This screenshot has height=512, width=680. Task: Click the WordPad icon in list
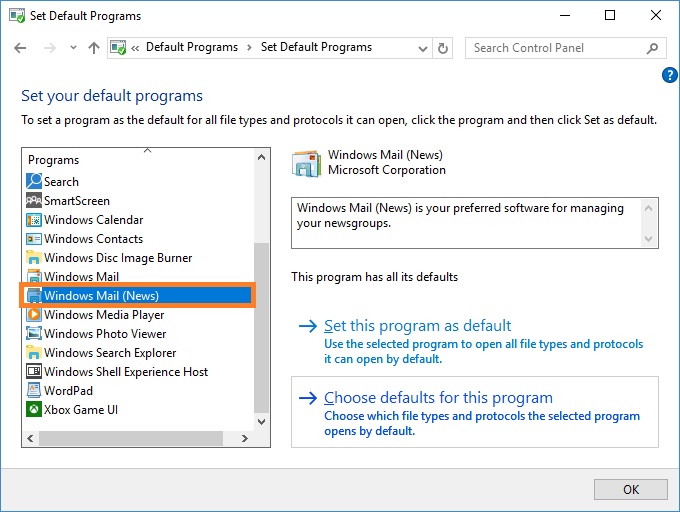coord(34,390)
